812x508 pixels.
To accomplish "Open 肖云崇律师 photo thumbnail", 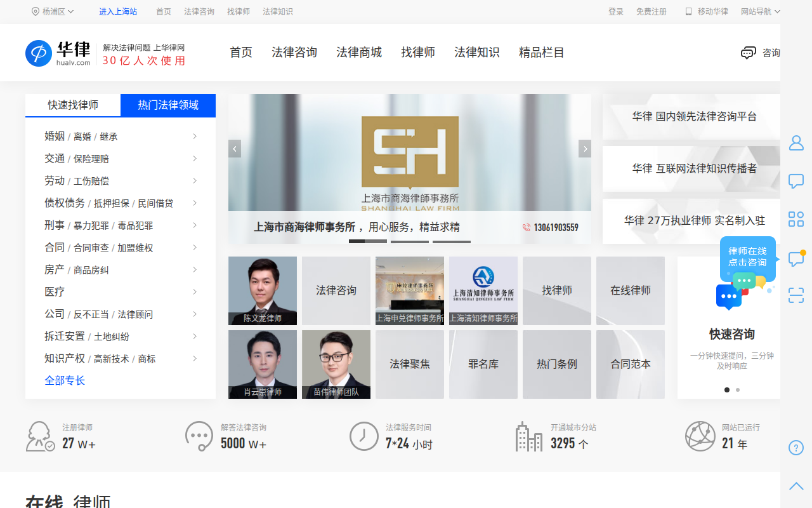I will tap(263, 364).
